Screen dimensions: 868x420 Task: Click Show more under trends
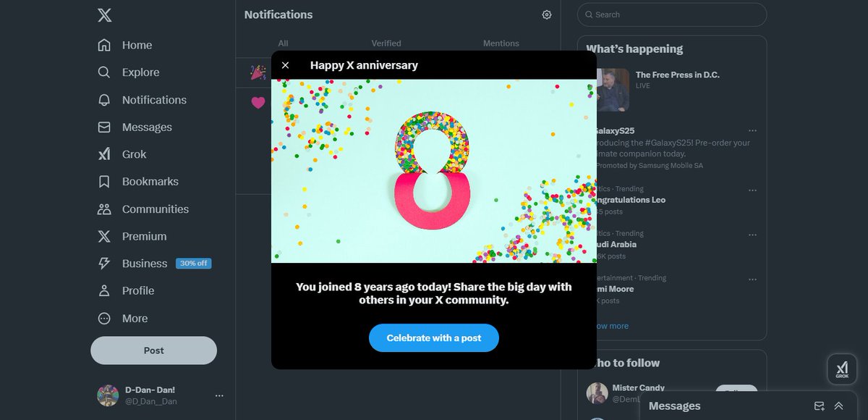(x=611, y=326)
